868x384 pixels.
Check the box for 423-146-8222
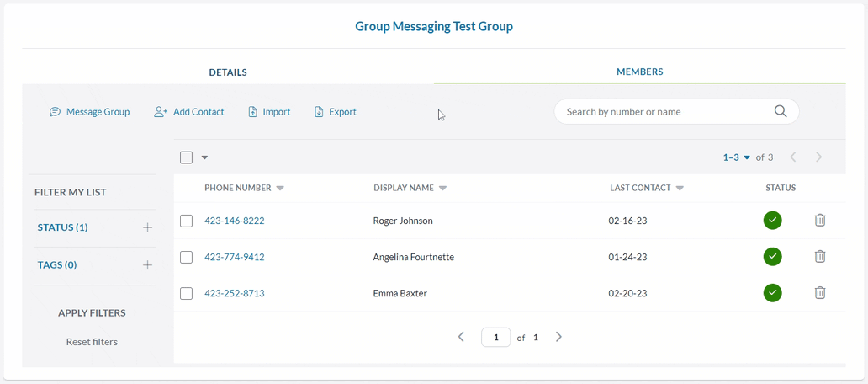click(187, 221)
